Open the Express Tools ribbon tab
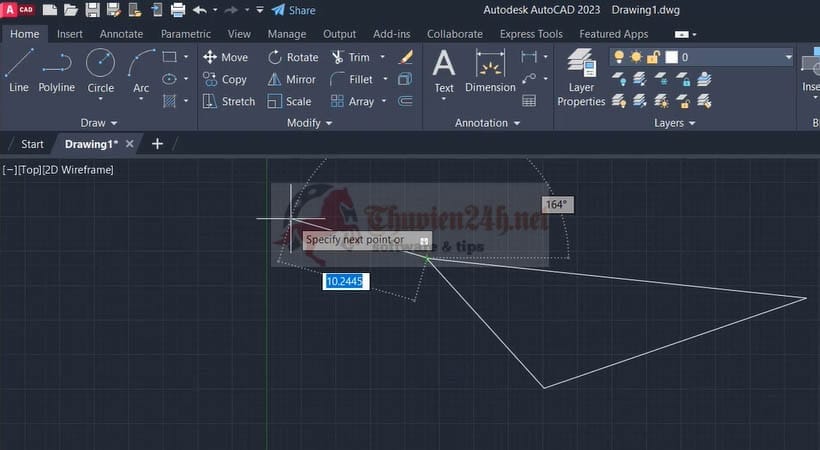 click(x=531, y=34)
